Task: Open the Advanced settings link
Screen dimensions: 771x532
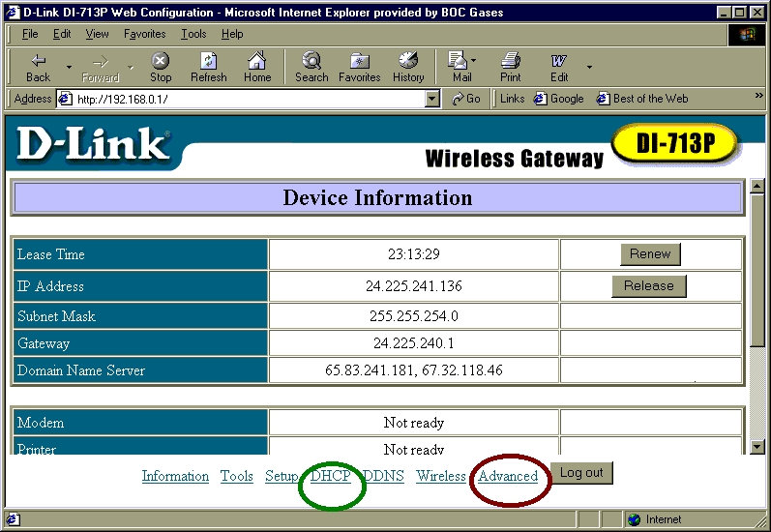Action: [508, 476]
